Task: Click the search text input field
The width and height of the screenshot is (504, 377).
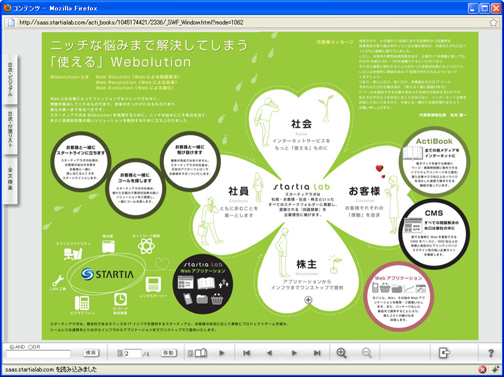Action: pos(38,354)
